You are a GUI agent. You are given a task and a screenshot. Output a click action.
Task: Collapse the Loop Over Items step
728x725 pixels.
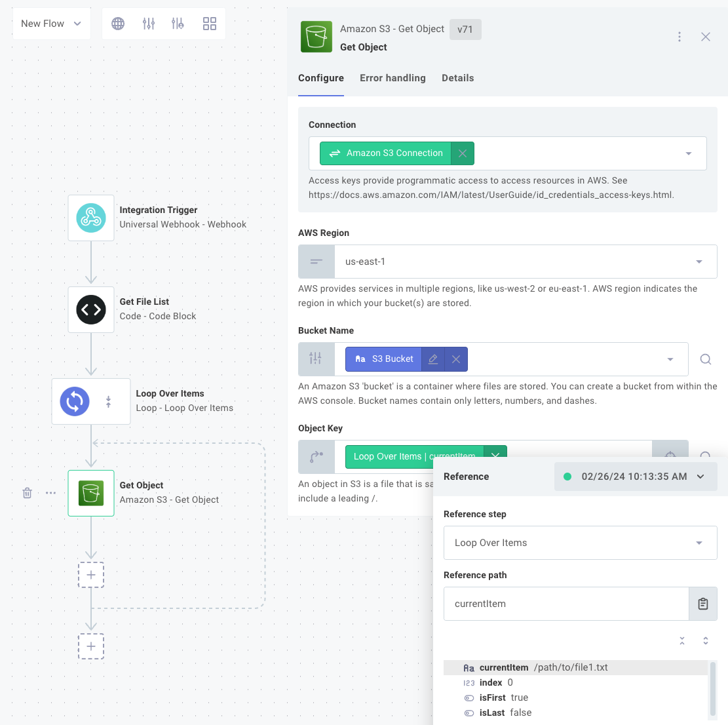[108, 401]
